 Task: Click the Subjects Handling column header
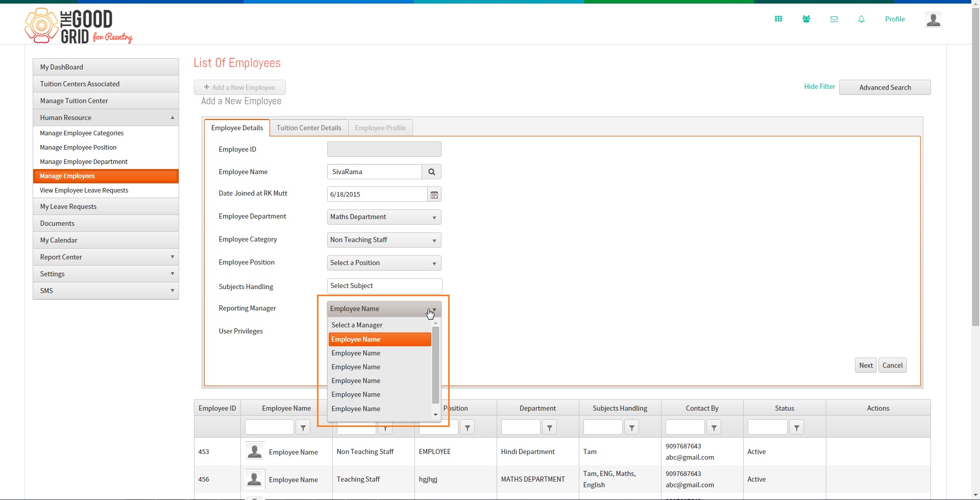click(620, 408)
